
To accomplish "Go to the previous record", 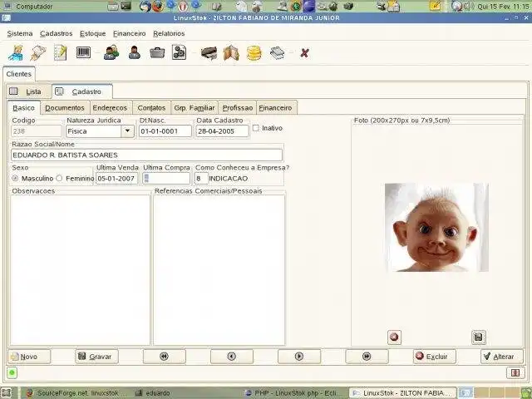I will click(231, 357).
